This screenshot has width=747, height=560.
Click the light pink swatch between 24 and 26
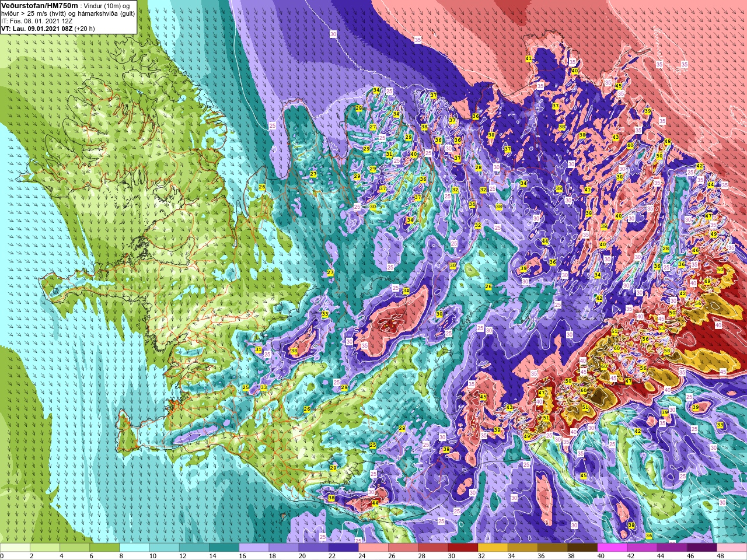tap(372, 547)
